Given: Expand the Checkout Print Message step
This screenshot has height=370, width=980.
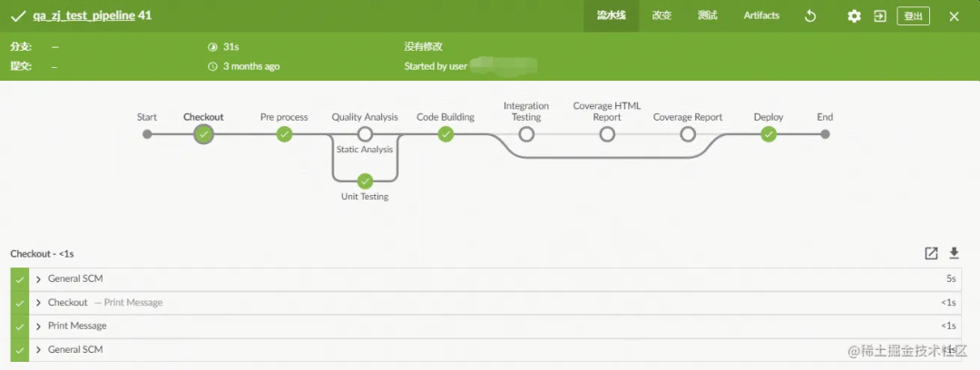Looking at the screenshot, I should point(39,303).
